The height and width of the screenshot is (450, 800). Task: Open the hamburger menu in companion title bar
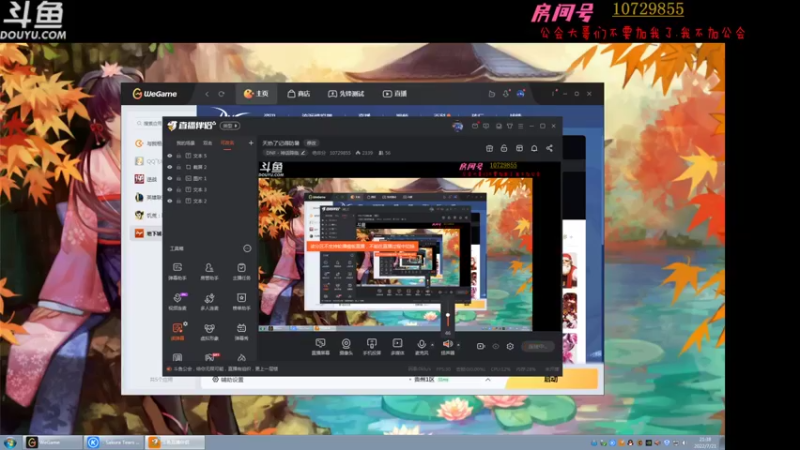(x=520, y=126)
